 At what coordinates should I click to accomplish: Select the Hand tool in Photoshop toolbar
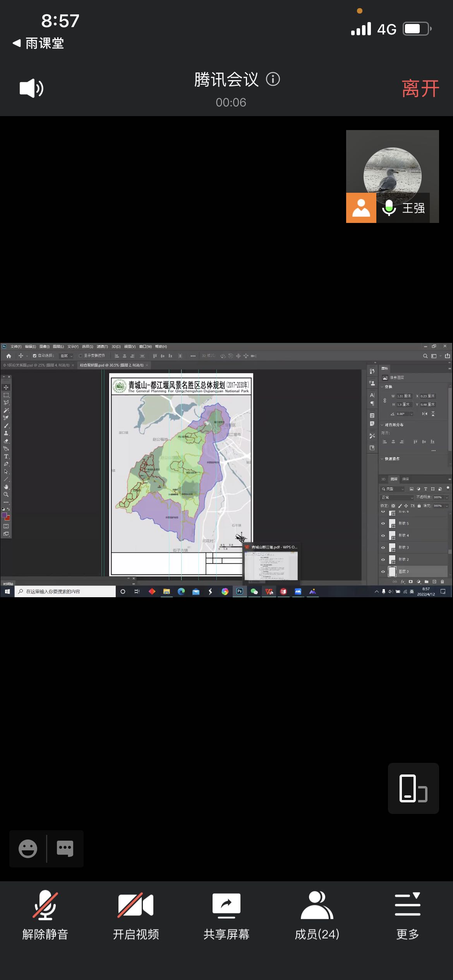[x=6, y=487]
